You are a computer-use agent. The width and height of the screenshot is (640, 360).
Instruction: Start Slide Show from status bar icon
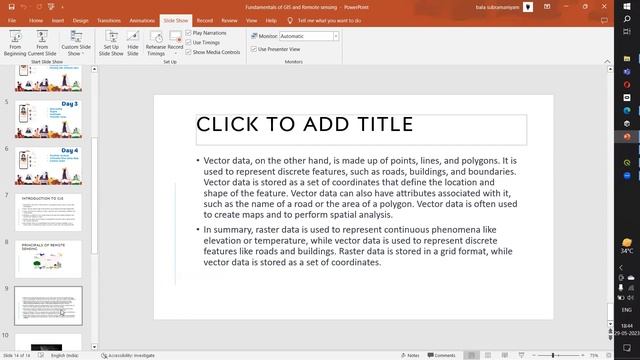[521, 356]
